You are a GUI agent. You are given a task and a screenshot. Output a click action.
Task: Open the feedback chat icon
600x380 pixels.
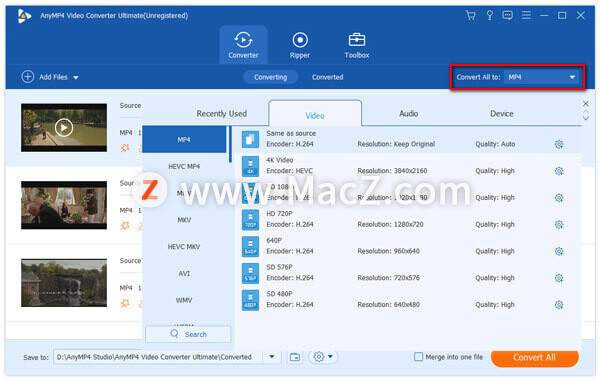(x=507, y=15)
